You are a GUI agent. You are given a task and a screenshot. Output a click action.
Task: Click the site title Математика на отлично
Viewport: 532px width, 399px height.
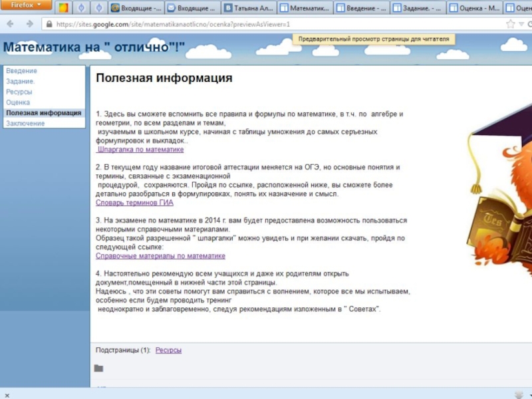(94, 48)
